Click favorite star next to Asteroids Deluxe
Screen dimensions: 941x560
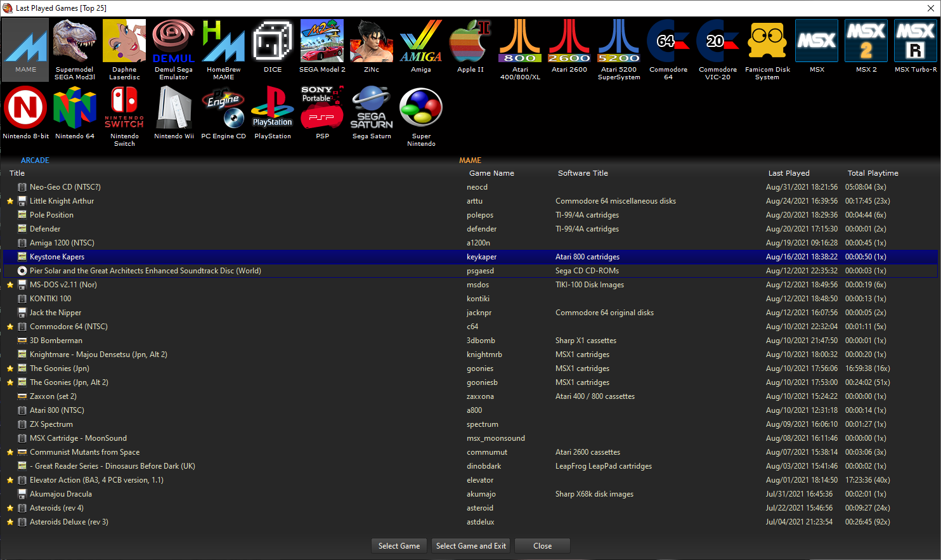(10, 522)
